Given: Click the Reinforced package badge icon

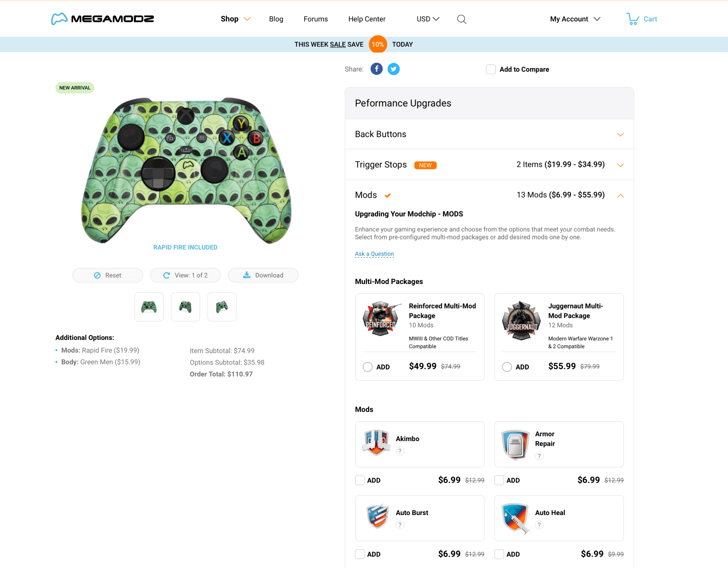Looking at the screenshot, I should tap(381, 319).
